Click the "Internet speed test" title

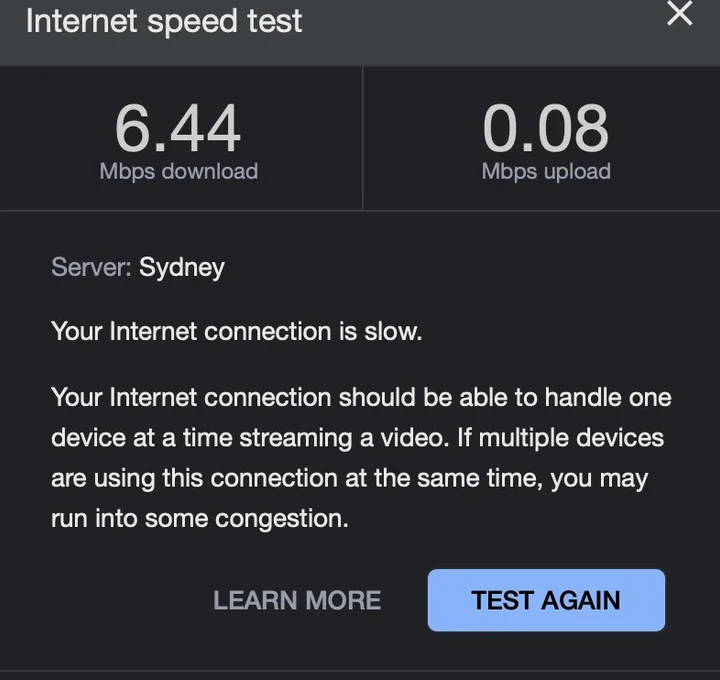164,20
